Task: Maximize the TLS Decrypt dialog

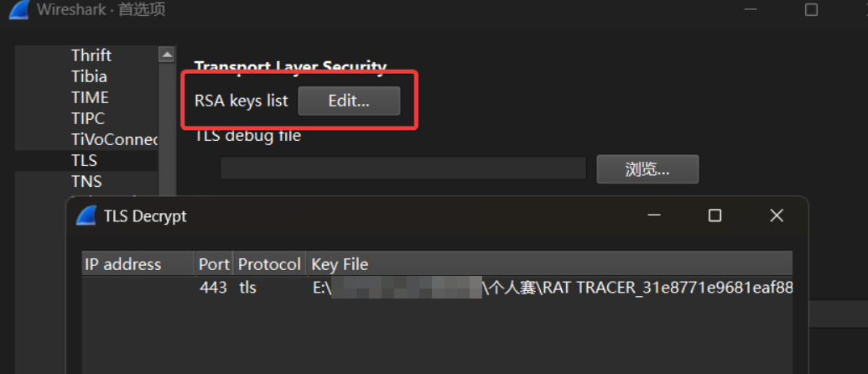Action: tap(715, 216)
